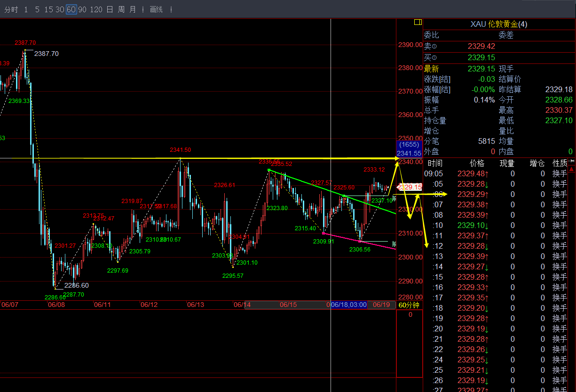This screenshot has height=392, width=576.
Task: Open the 画线 drawing tools
Action: point(156,9)
